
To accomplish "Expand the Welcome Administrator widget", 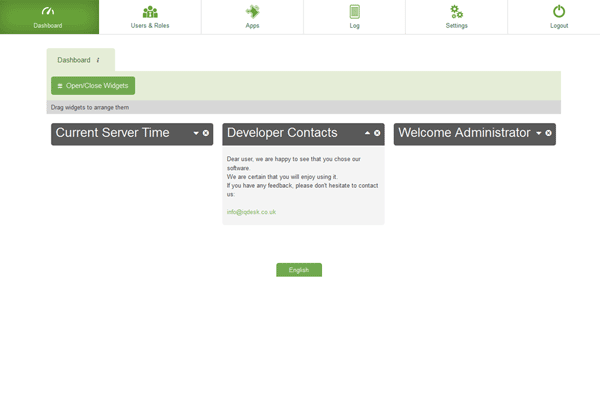I will pos(539,133).
